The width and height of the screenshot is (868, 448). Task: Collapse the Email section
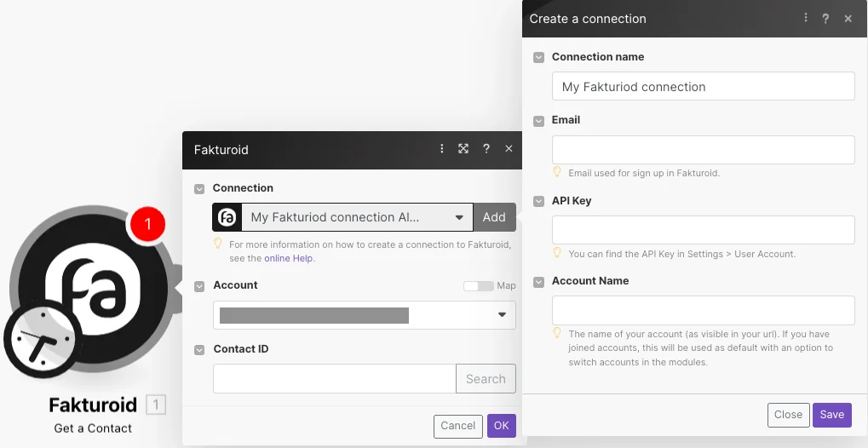pos(538,121)
